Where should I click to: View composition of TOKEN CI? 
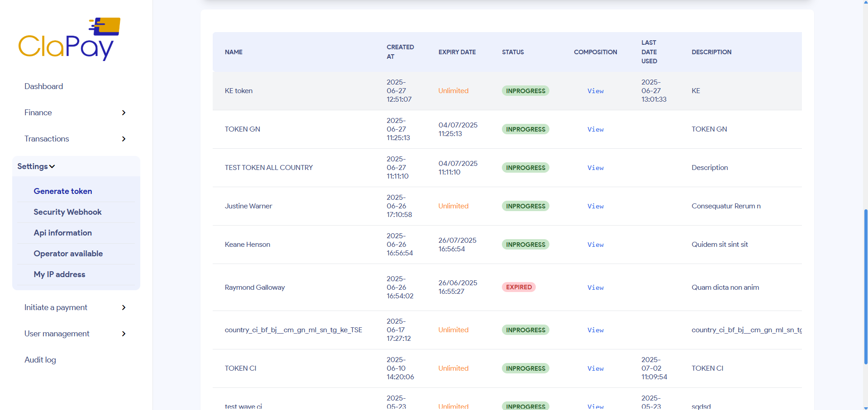pos(595,368)
